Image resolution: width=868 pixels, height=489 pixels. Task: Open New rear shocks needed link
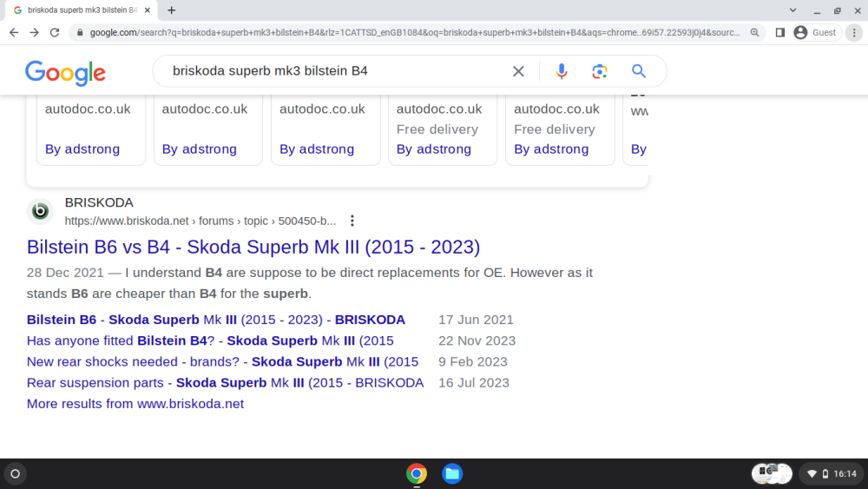tap(222, 361)
